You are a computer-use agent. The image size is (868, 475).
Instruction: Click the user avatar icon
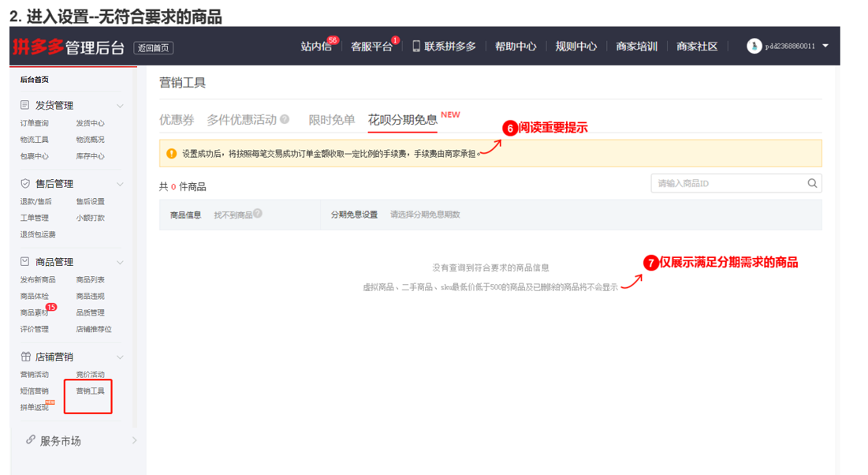click(754, 46)
